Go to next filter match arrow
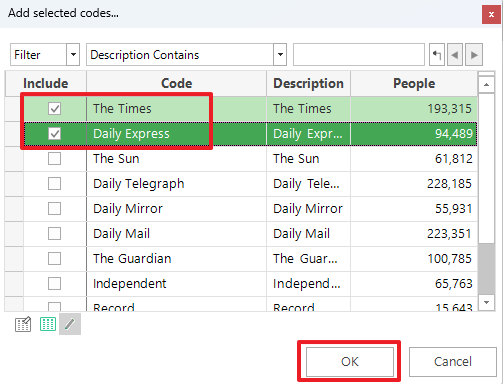 coord(474,54)
